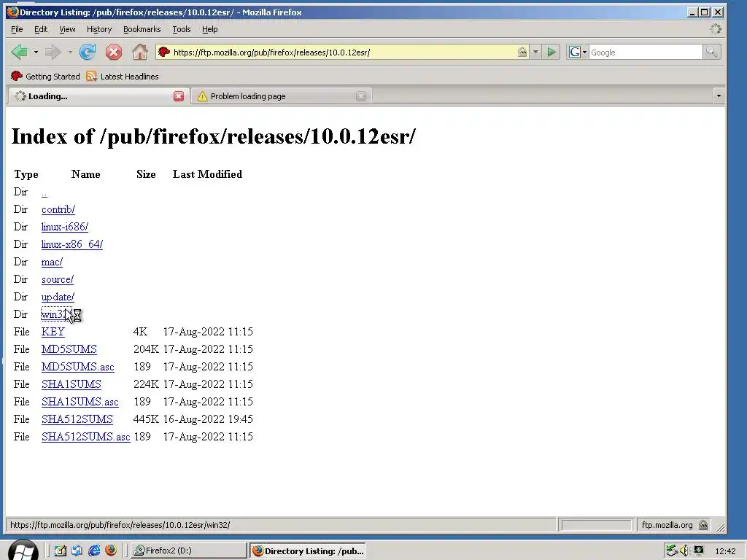
Task: Click the Size column header
Action: pos(146,174)
